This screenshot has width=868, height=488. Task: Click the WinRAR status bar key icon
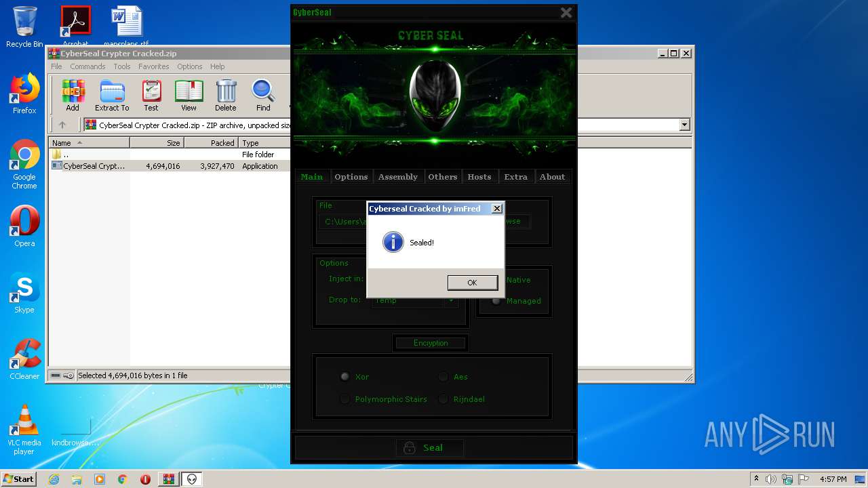68,375
